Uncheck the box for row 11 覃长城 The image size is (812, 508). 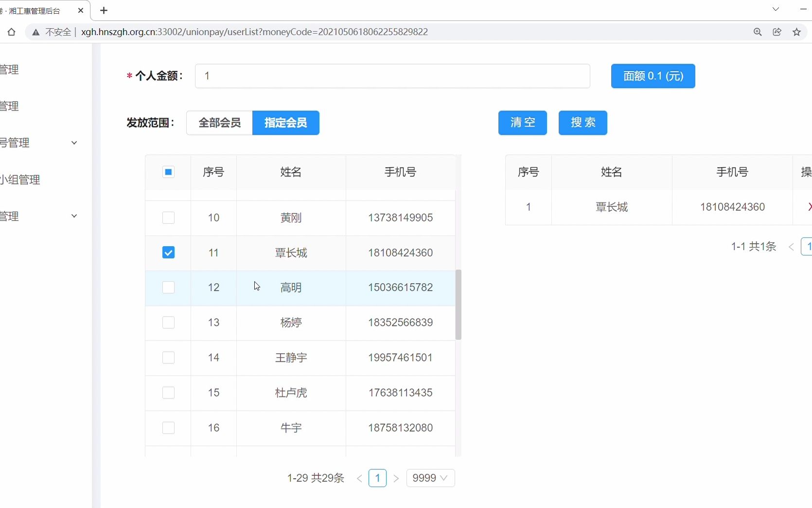click(x=168, y=253)
